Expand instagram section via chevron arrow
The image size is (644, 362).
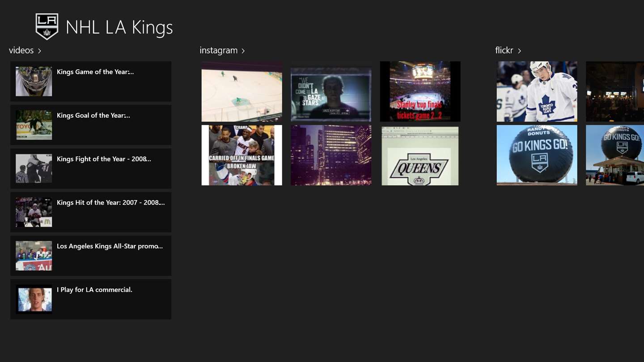coord(243,51)
